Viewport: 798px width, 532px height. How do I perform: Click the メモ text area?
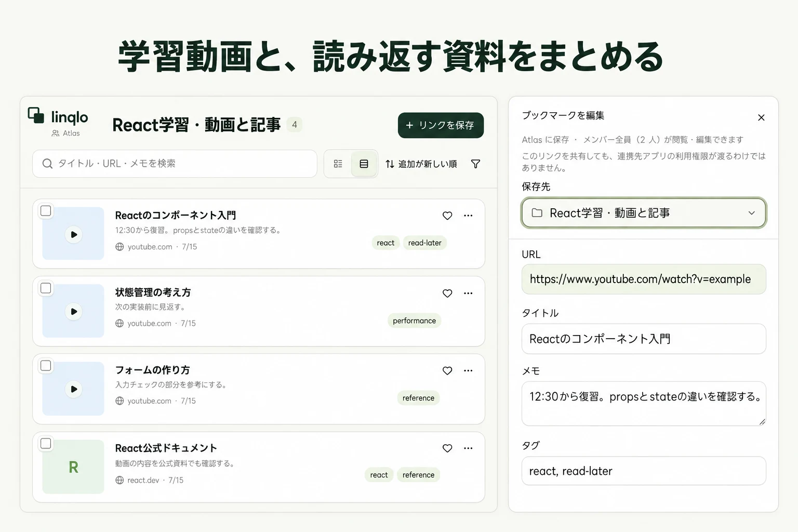(644, 404)
